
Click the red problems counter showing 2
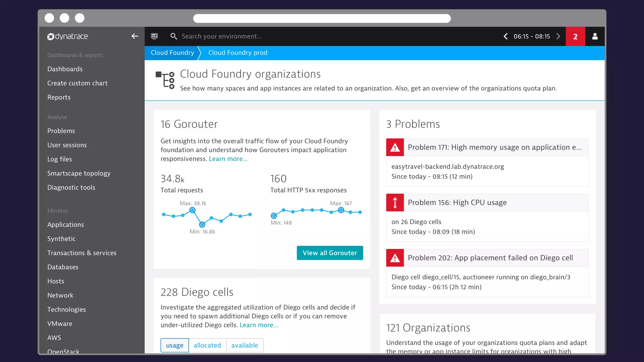point(575,36)
